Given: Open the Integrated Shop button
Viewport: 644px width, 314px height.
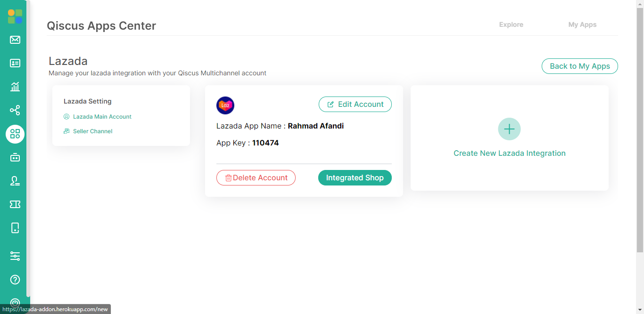Looking at the screenshot, I should [x=355, y=178].
